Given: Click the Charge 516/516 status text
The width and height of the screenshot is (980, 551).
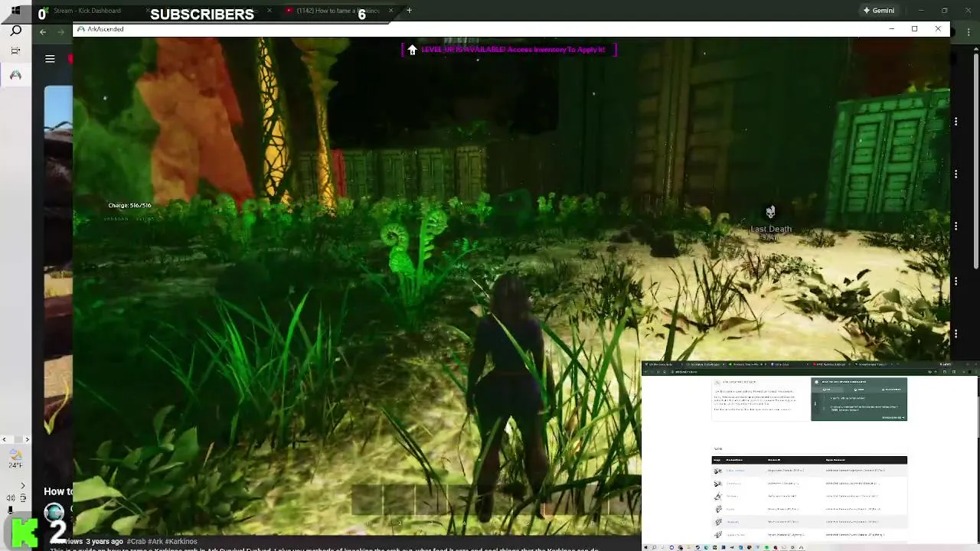Looking at the screenshot, I should click(129, 205).
